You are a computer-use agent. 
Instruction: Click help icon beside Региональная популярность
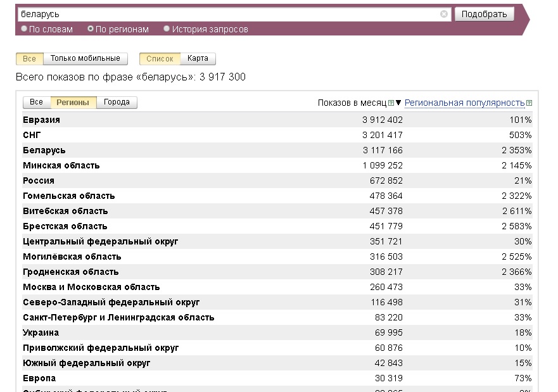click(529, 103)
